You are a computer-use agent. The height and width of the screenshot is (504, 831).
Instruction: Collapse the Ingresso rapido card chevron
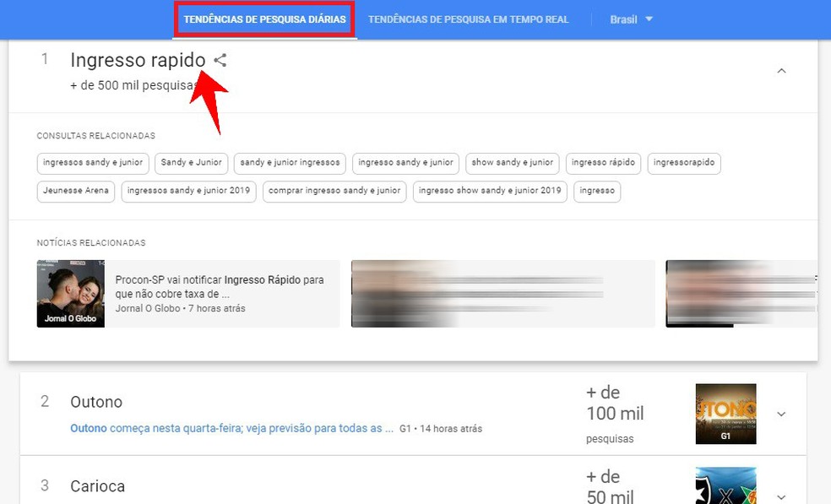[781, 71]
